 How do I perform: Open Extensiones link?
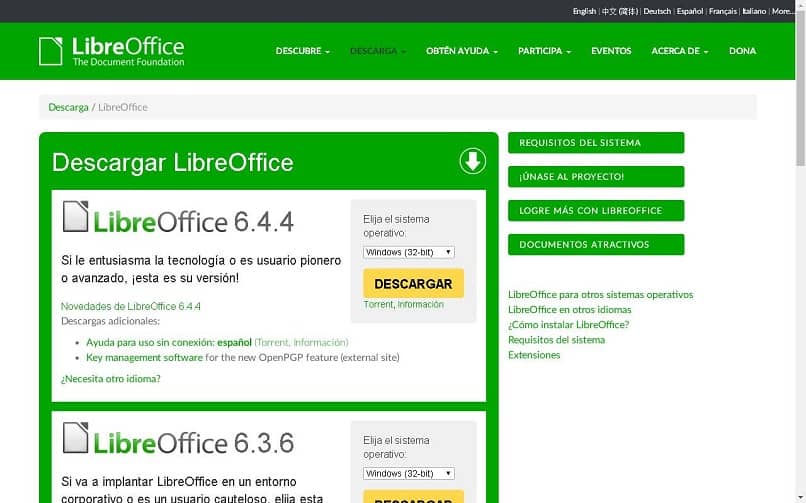click(534, 355)
